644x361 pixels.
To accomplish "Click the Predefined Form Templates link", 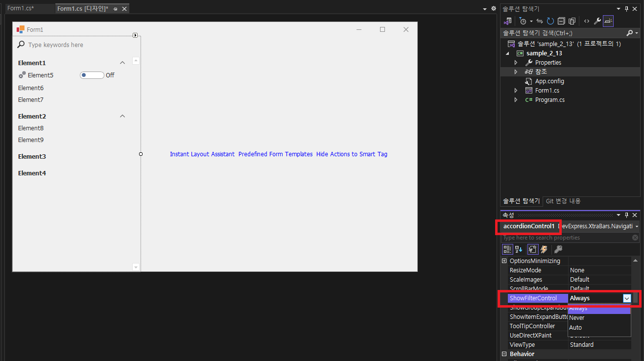I will pyautogui.click(x=275, y=154).
